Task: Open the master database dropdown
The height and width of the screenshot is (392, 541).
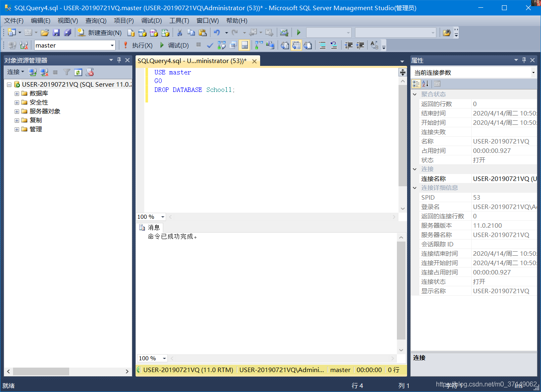Action: click(112, 45)
